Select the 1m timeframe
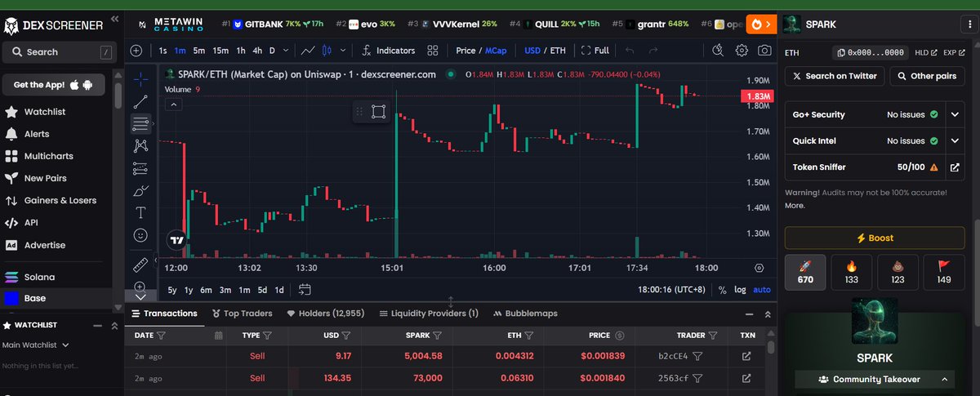The height and width of the screenshot is (396, 980). point(181,51)
